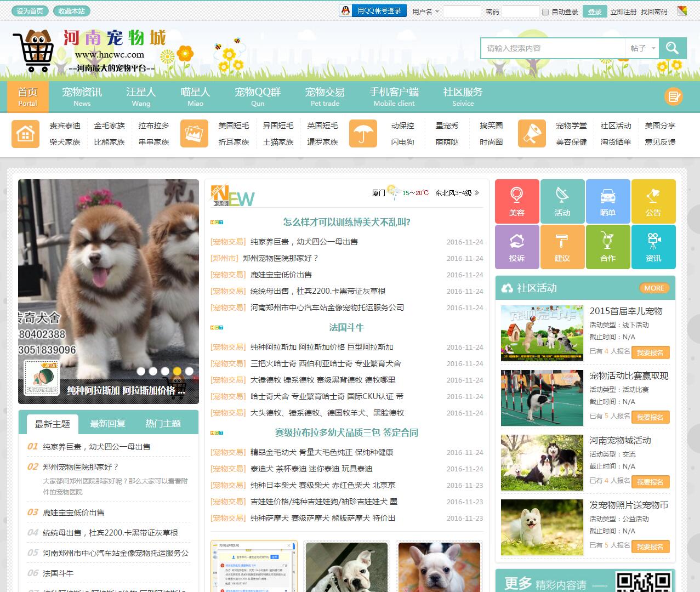The width and height of the screenshot is (700, 592).
Task: Select the yellow fourth slideshow dot
Action: (177, 371)
